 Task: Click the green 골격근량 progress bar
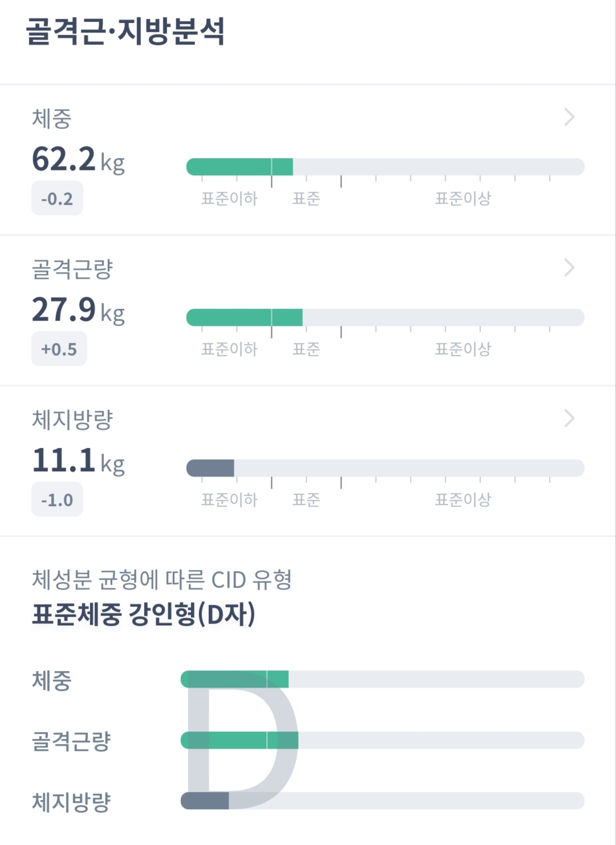(244, 317)
